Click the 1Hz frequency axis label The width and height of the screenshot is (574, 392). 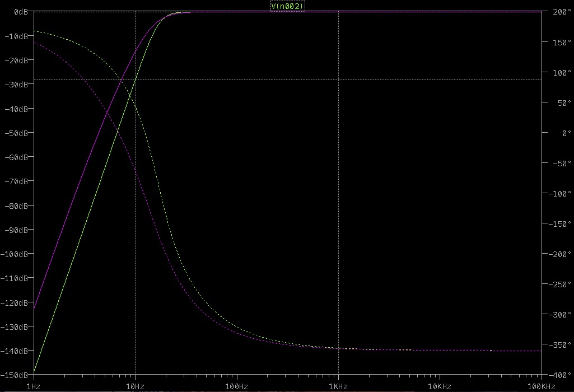[x=34, y=386]
